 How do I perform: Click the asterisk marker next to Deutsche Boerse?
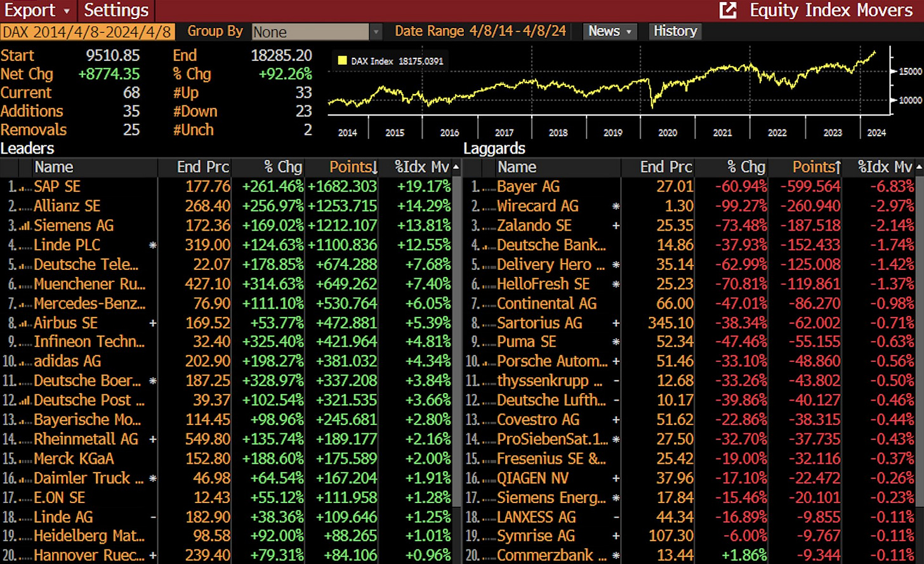(152, 382)
